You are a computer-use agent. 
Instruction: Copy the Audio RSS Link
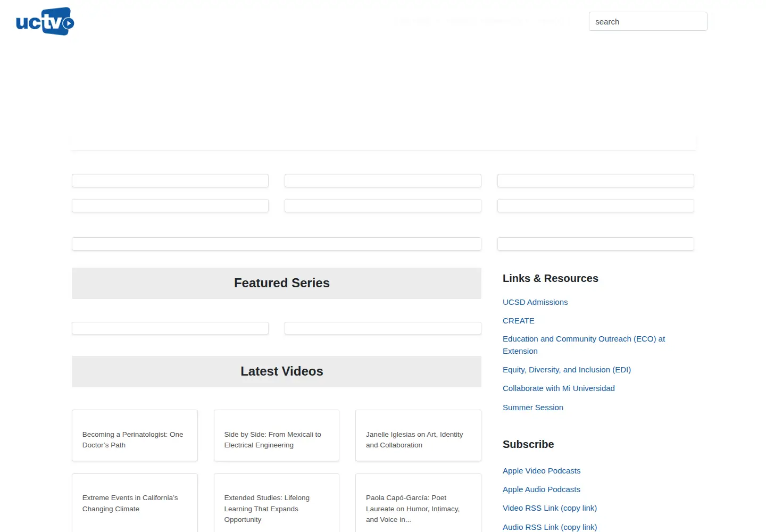(549, 527)
